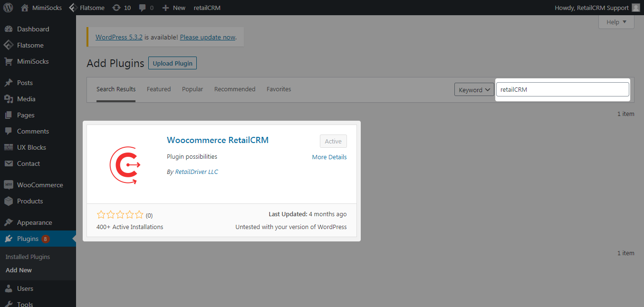Click the Comments icon in sidebar

click(9, 131)
